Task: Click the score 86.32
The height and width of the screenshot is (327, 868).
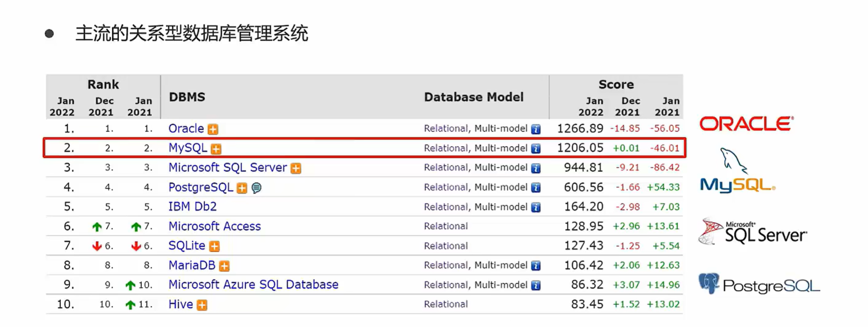Action: (587, 285)
